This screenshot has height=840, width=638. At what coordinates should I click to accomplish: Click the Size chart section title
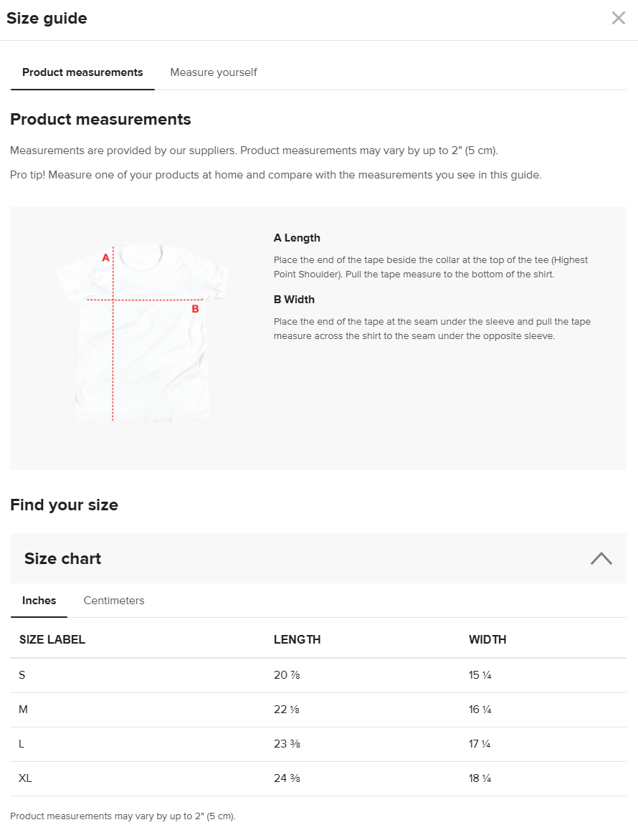click(x=63, y=559)
